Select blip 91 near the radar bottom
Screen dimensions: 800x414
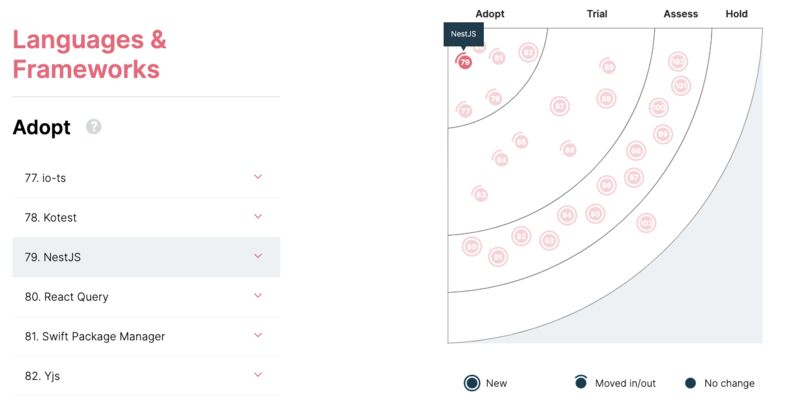498,257
